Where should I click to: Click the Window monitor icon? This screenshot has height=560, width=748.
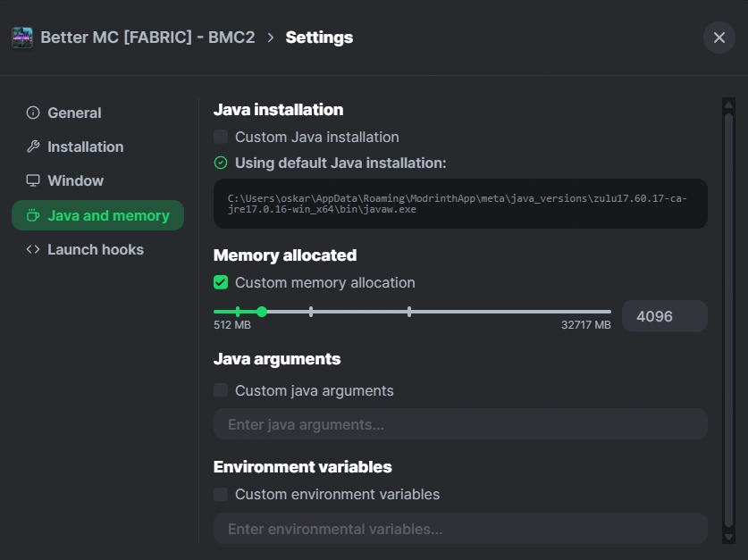pyautogui.click(x=33, y=180)
